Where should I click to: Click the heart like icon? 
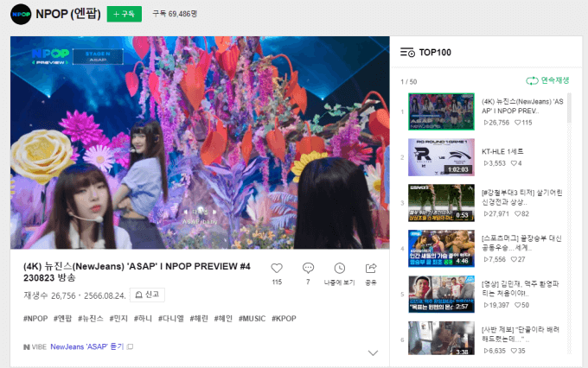click(277, 269)
